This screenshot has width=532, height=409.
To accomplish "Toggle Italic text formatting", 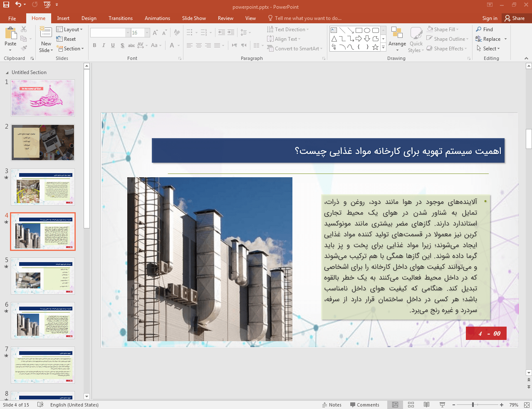I will [x=104, y=45].
